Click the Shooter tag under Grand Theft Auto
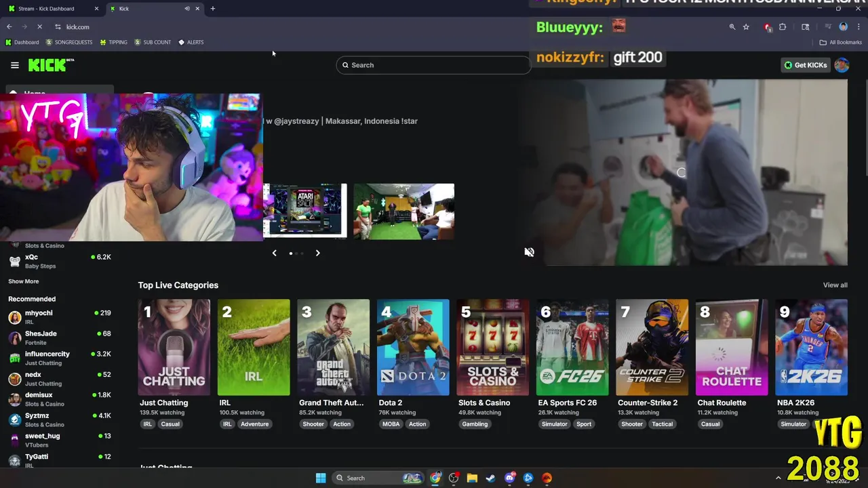This screenshot has width=868, height=488. [x=313, y=424]
